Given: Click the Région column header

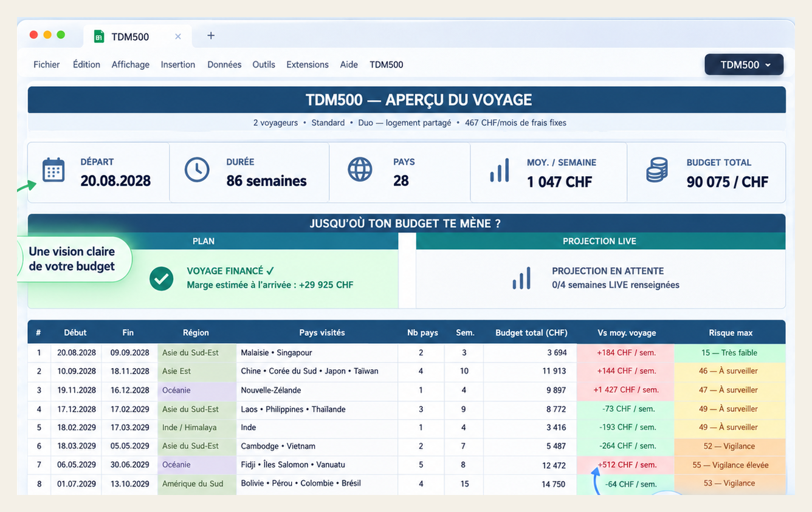Looking at the screenshot, I should click(x=196, y=332).
